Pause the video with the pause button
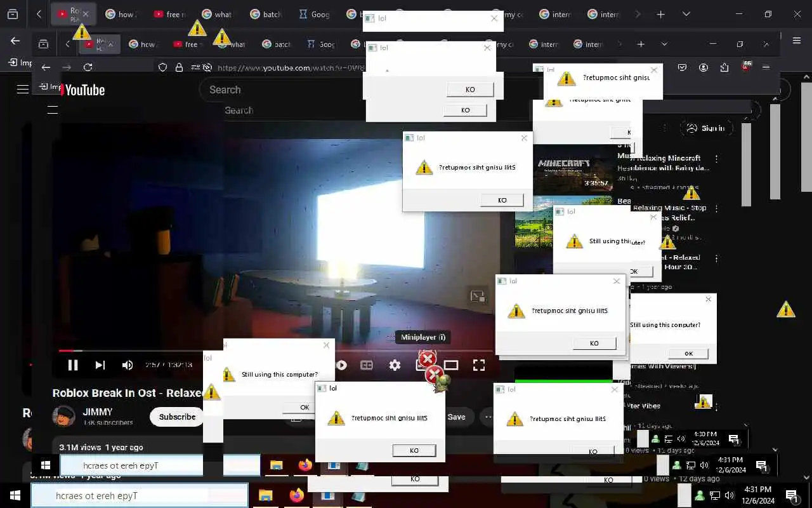 point(73,364)
